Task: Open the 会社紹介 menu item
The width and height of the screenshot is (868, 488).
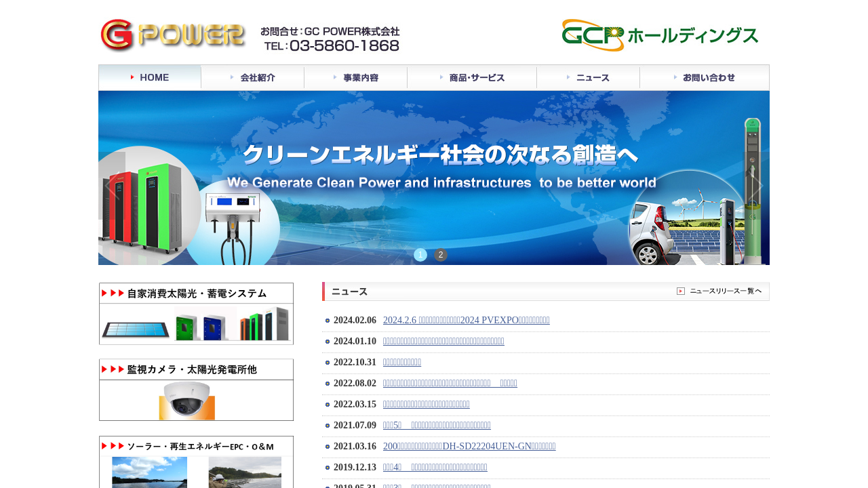Action: click(x=253, y=77)
